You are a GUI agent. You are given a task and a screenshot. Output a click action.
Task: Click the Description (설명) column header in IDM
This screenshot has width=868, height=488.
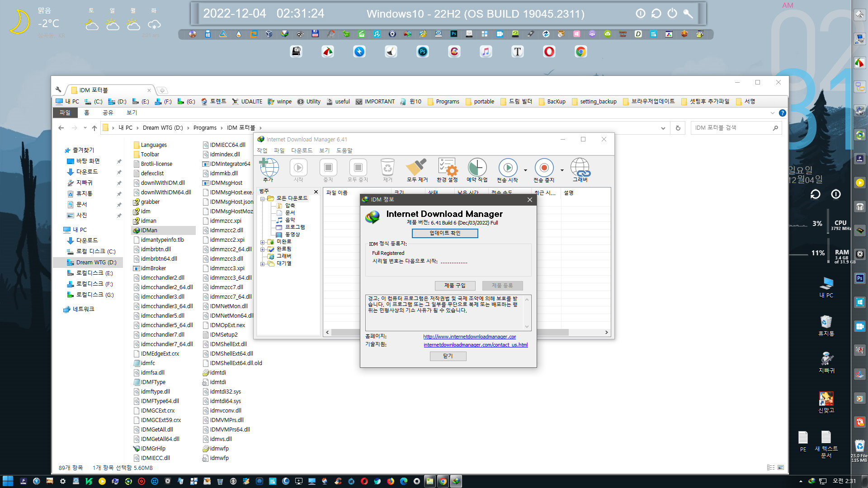click(569, 193)
